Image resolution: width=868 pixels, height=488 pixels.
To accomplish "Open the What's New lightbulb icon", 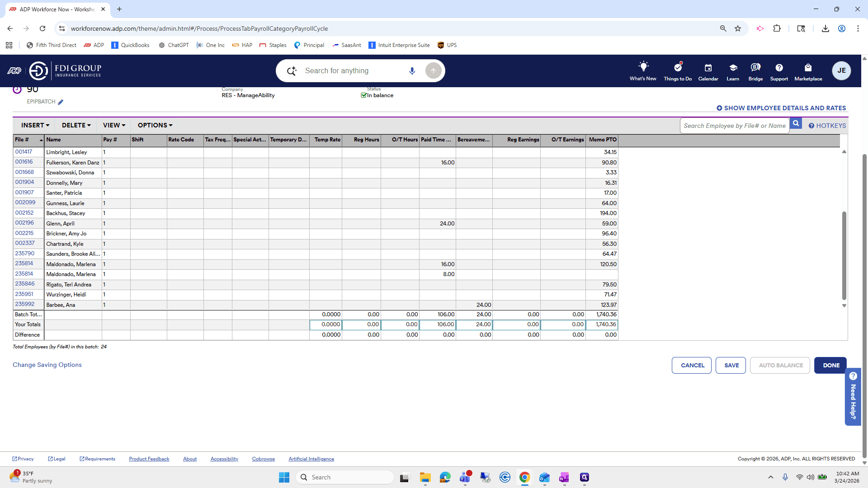I will (643, 67).
